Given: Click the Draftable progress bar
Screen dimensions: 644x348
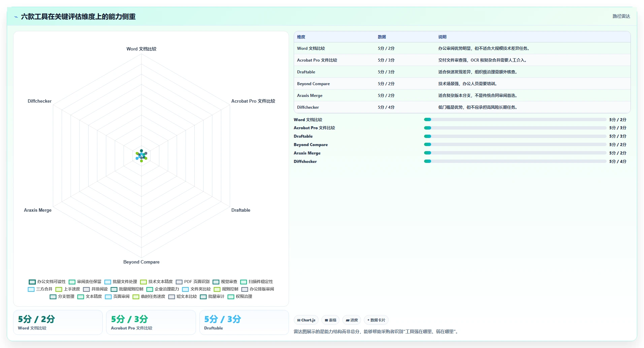Looking at the screenshot, I should click(x=515, y=136).
